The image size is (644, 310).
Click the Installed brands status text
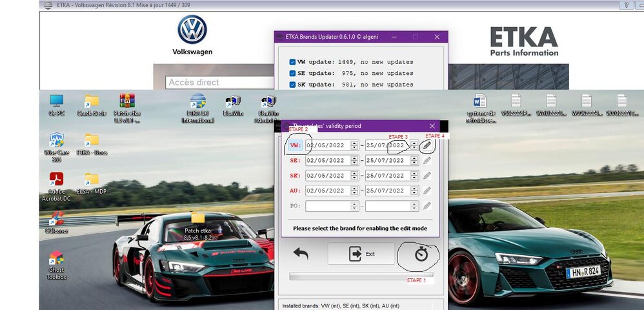341,306
